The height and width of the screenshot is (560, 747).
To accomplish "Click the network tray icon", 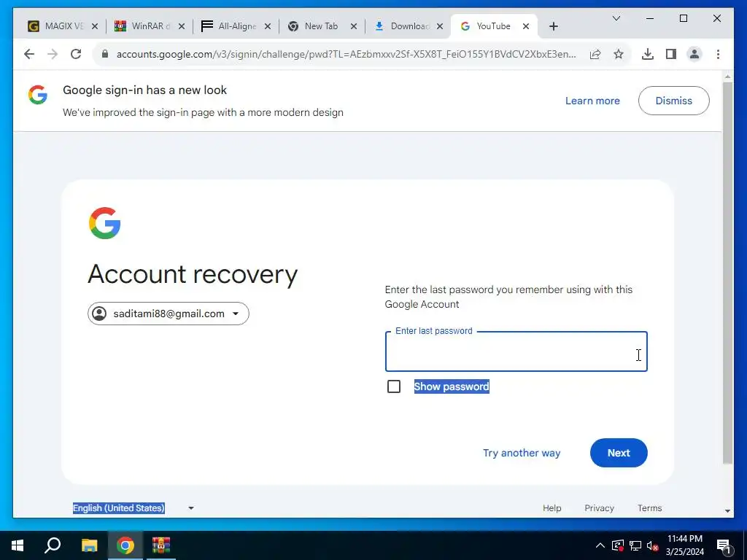I will [635, 545].
